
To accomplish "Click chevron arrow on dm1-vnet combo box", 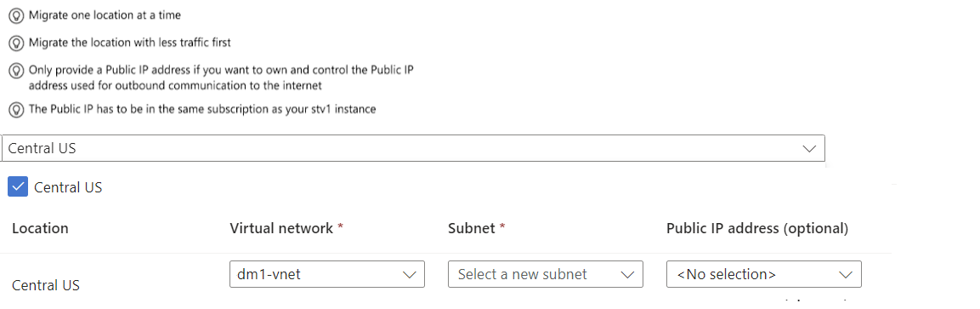I will (x=410, y=275).
